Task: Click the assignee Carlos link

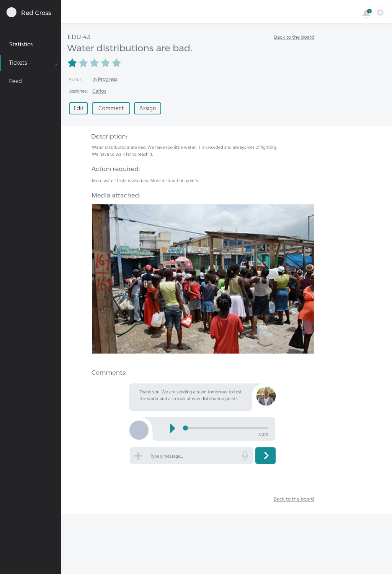Action: point(99,91)
